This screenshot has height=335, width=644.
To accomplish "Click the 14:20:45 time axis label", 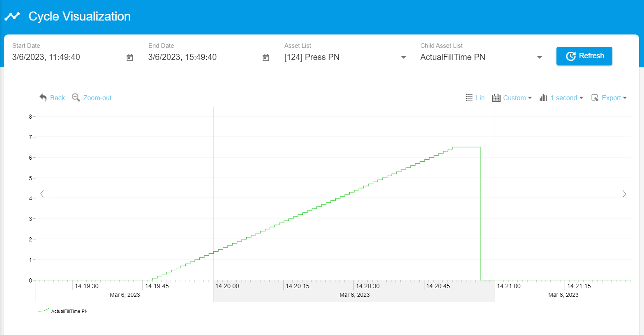I will pyautogui.click(x=438, y=286).
